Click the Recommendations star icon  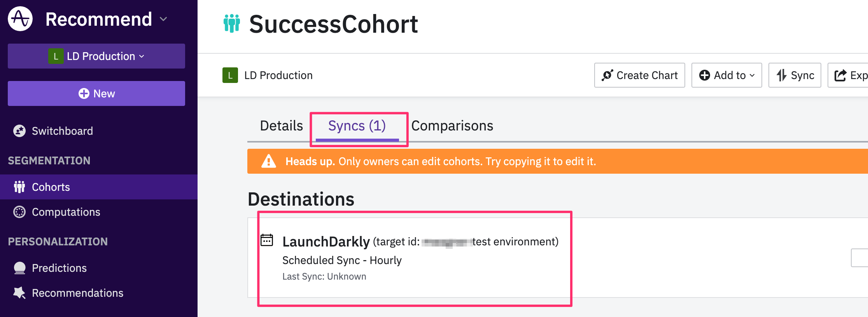[19, 293]
